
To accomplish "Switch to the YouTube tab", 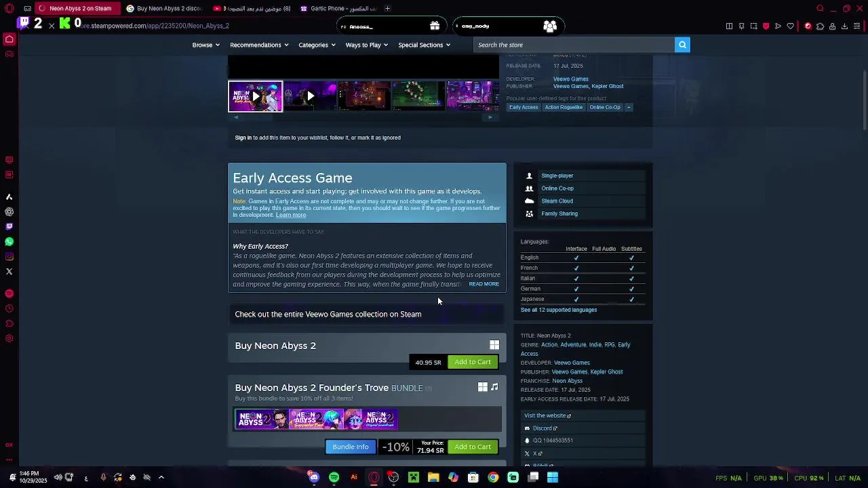I will pos(252,8).
